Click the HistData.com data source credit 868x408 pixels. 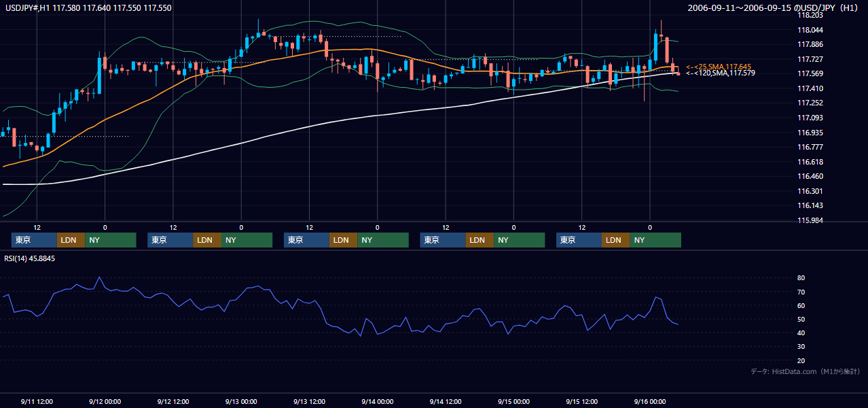click(x=806, y=371)
